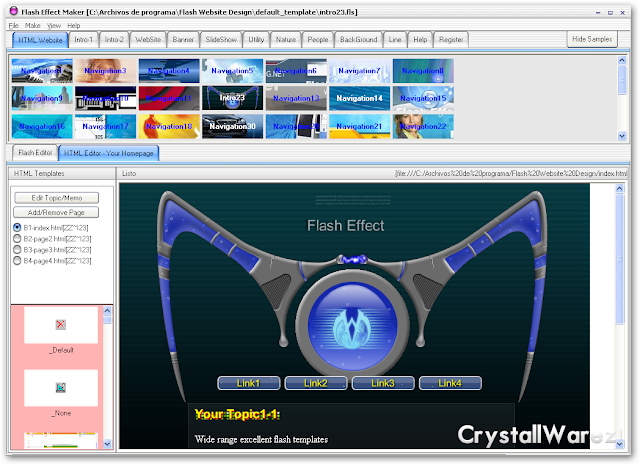Image resolution: width=640 pixels, height=465 pixels.
Task: Select the Navigation3 sample thumbnail
Action: [x=105, y=71]
